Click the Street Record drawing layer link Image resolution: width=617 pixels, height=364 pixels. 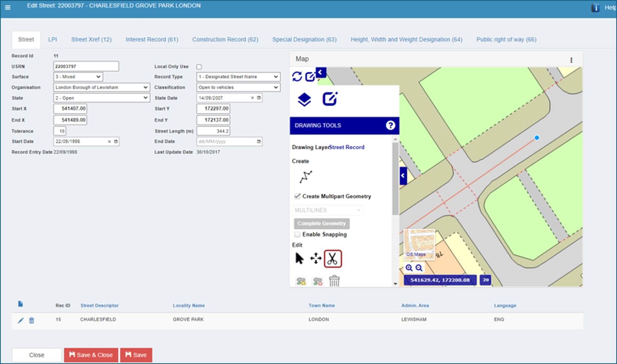347,147
